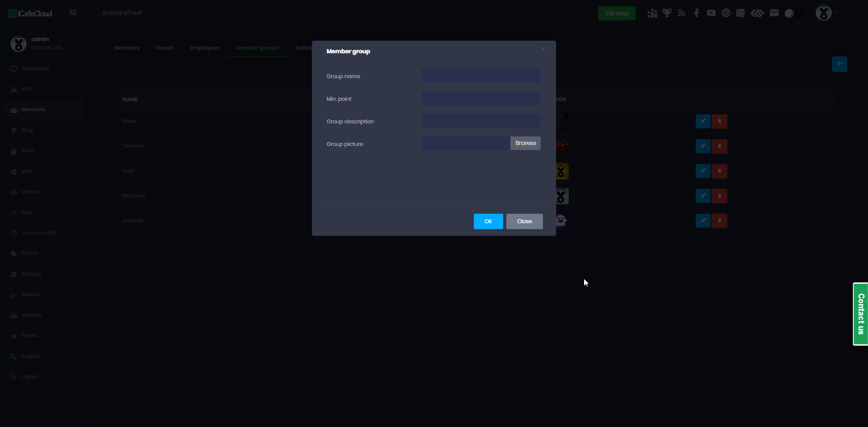Open Shop in the sidebar
Image resolution: width=868 pixels, height=427 pixels.
[28, 131]
